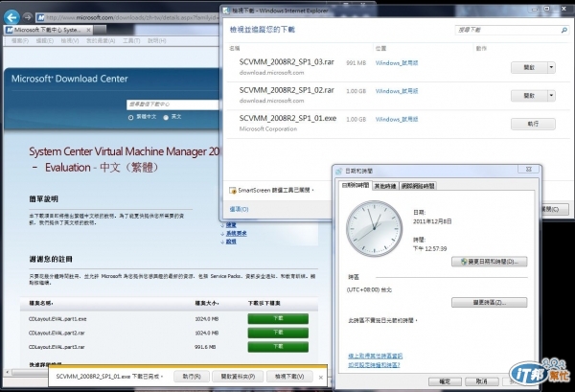Click the browser back arrow button
Viewport: 575px width, 392px height.
(x=11, y=17)
